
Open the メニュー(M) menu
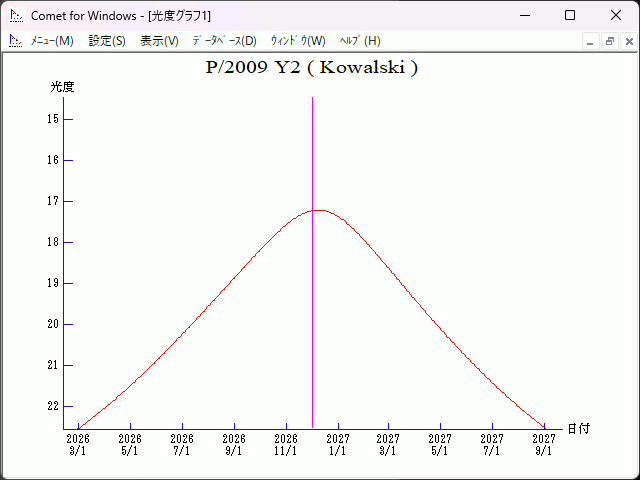tap(52, 41)
